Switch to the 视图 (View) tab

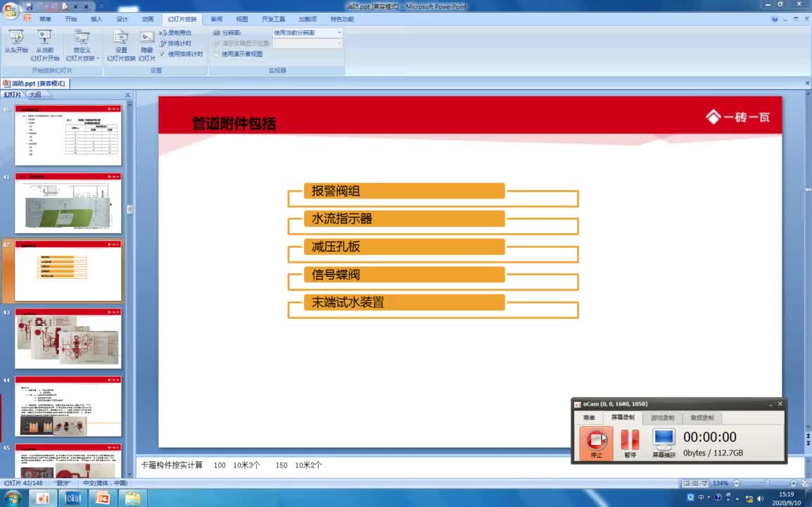pyautogui.click(x=242, y=19)
